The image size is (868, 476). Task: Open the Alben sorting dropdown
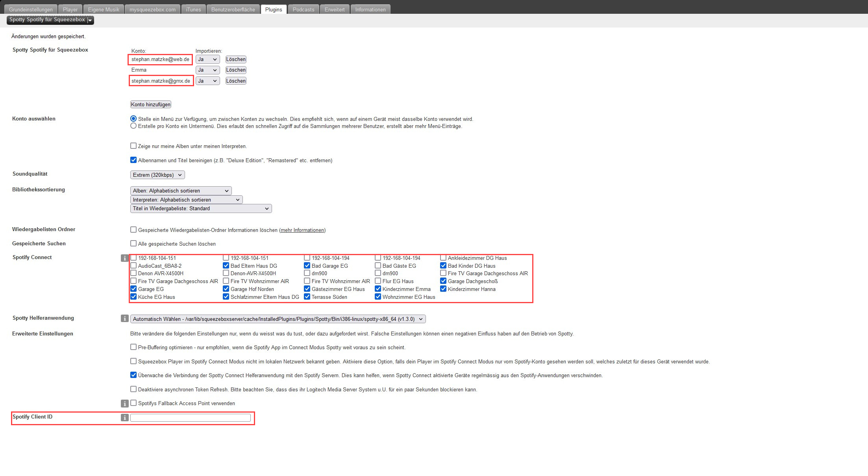click(181, 191)
